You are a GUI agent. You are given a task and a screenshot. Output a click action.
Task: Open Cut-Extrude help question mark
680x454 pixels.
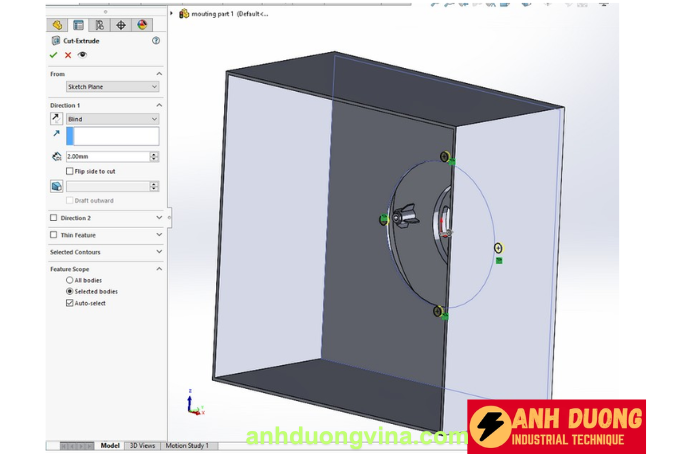(156, 41)
